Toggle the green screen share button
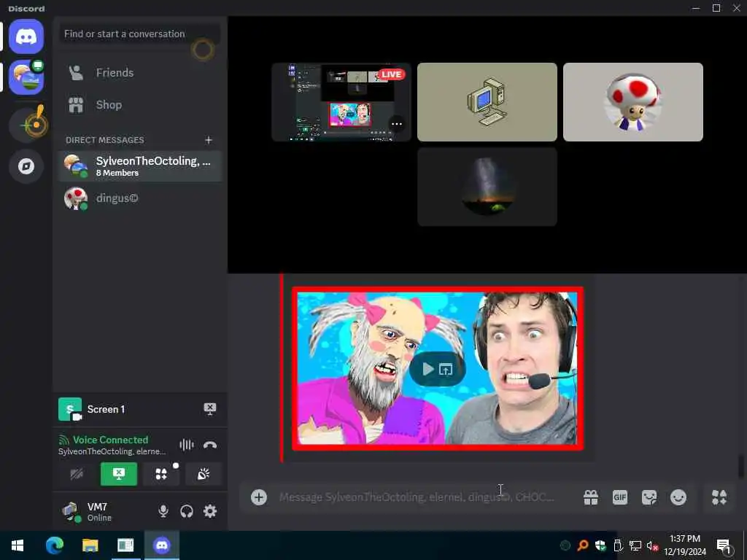Image resolution: width=747 pixels, height=560 pixels. (119, 474)
